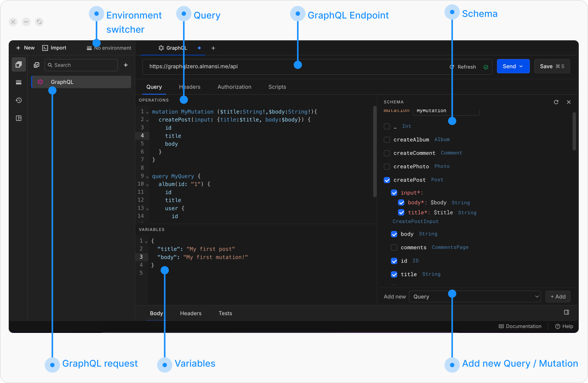The height and width of the screenshot is (383, 588).
Task: Open a new request tab with plus
Action: pos(213,48)
